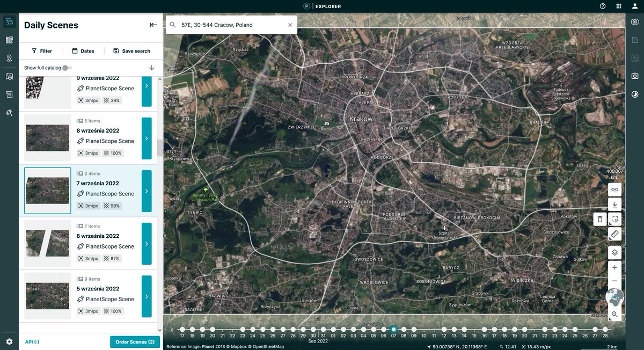
Task: Open the help question mark icon
Action: 603,6
